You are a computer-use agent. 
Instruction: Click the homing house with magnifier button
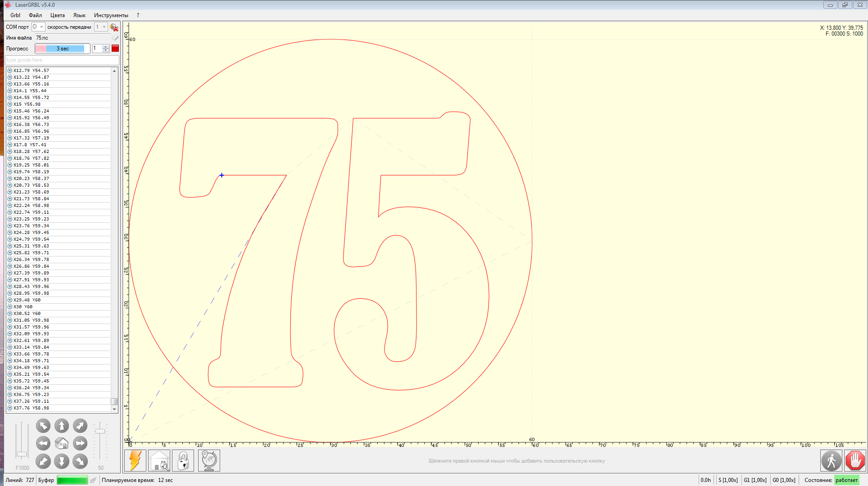pos(159,461)
